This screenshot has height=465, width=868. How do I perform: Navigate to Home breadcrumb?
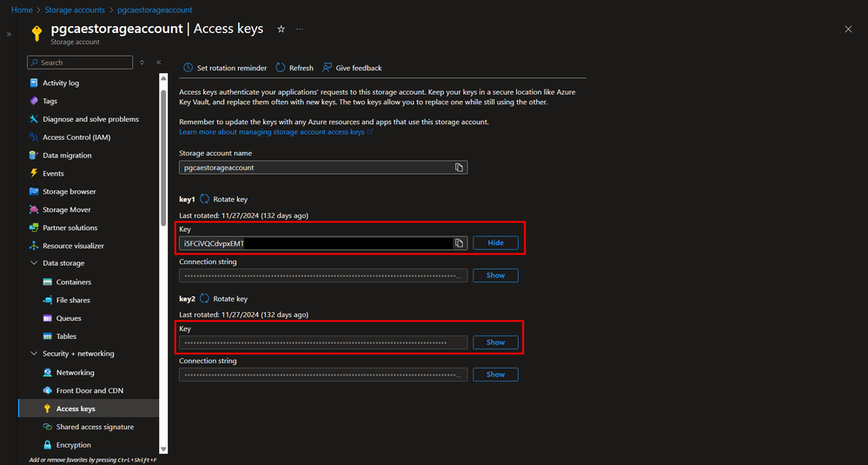22,10
